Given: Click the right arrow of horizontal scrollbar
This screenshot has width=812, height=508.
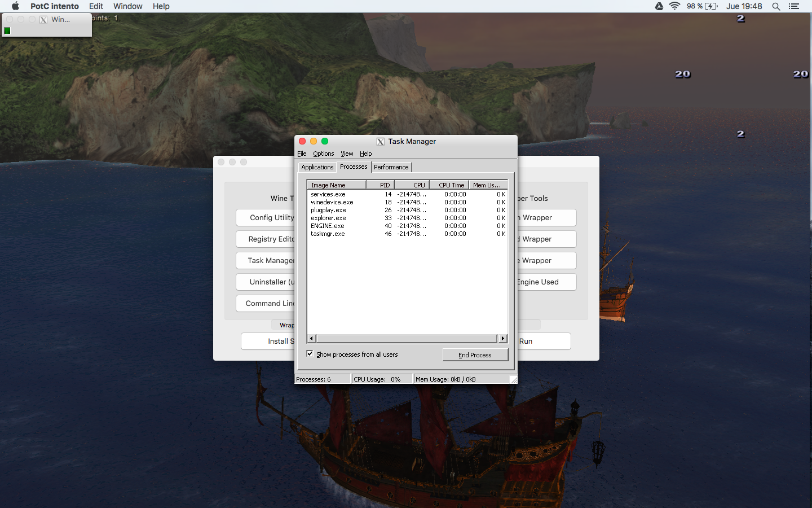Looking at the screenshot, I should point(502,338).
